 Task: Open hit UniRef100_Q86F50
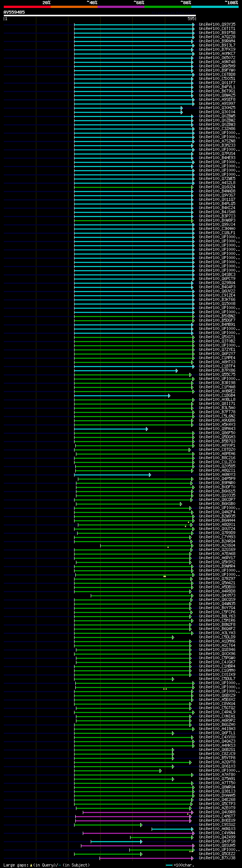pyautogui.click(x=217, y=433)
